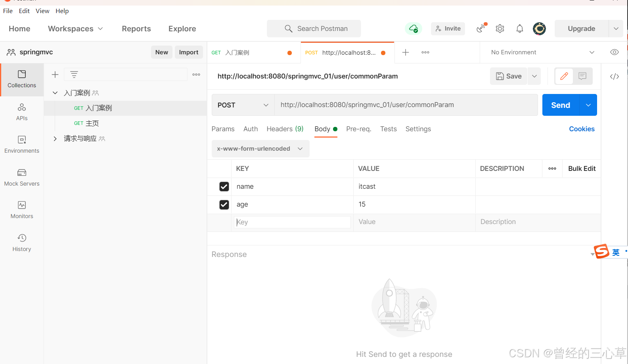Image resolution: width=628 pixels, height=364 pixels.
Task: Click the filter collections icon
Action: point(74,75)
